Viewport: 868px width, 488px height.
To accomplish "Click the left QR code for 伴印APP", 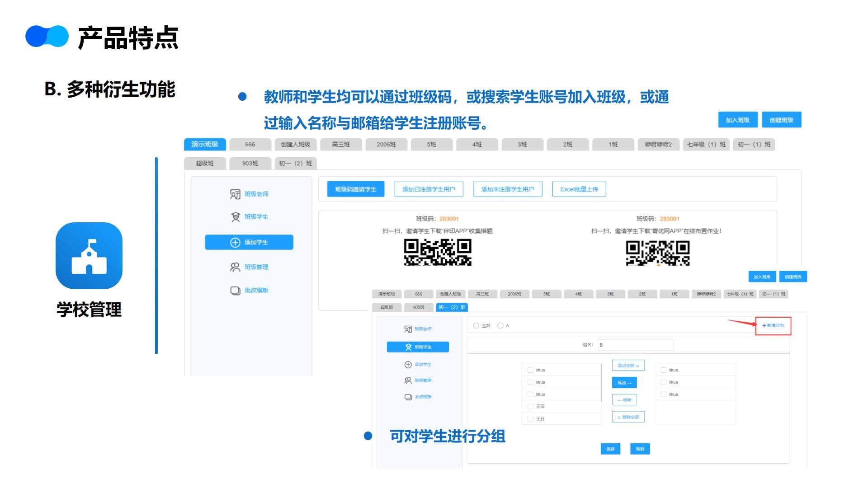I will coord(437,252).
